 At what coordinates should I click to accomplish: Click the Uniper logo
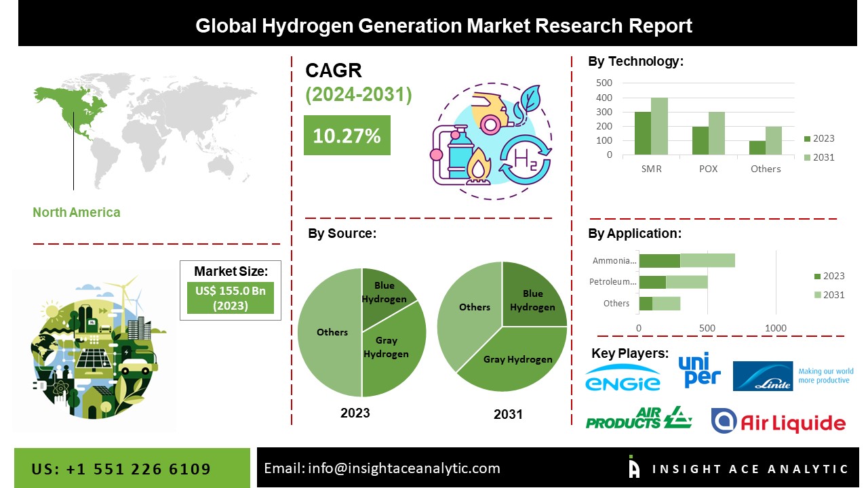(698, 371)
